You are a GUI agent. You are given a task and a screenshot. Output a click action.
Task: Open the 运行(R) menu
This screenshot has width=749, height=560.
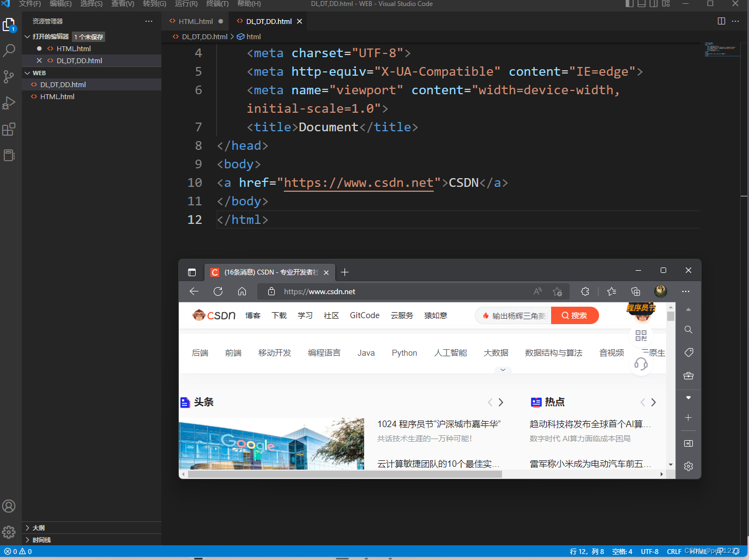(186, 4)
